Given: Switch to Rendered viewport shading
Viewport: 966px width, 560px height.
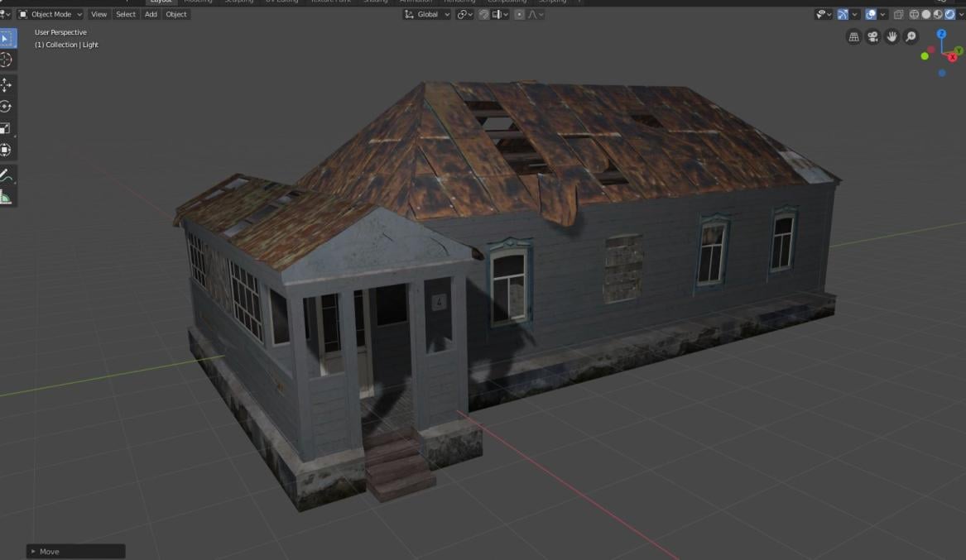Looking at the screenshot, I should 949,14.
